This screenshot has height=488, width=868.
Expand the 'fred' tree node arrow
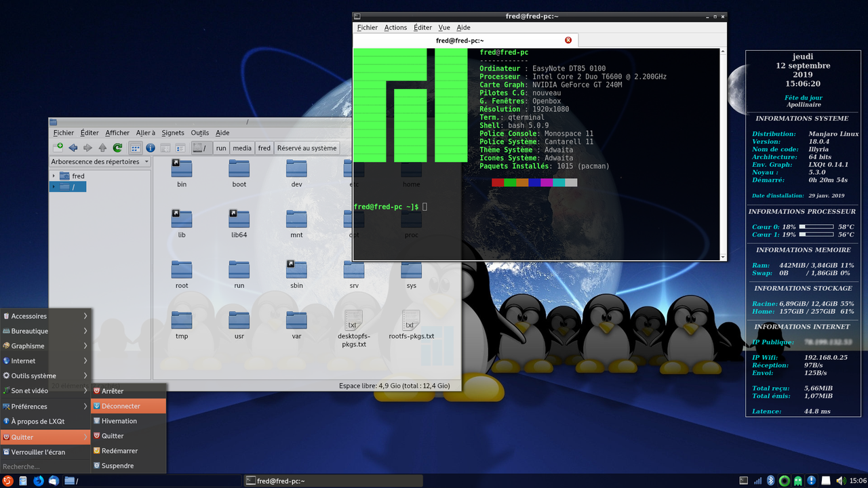tap(54, 176)
